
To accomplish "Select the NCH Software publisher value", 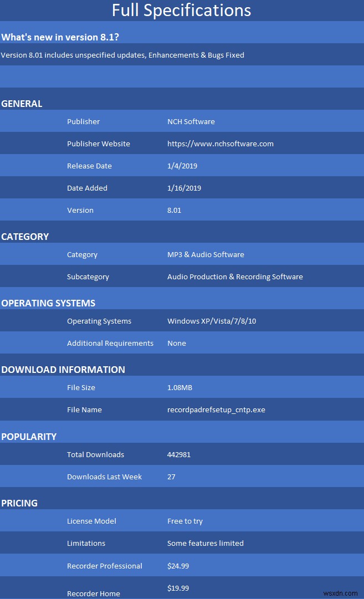I will [x=191, y=121].
